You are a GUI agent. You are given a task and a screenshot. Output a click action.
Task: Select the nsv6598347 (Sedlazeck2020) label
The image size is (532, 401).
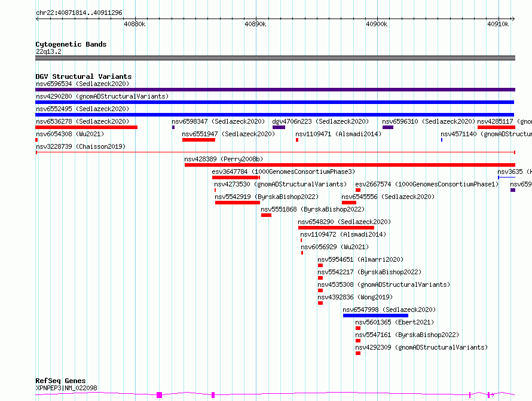[x=218, y=121]
